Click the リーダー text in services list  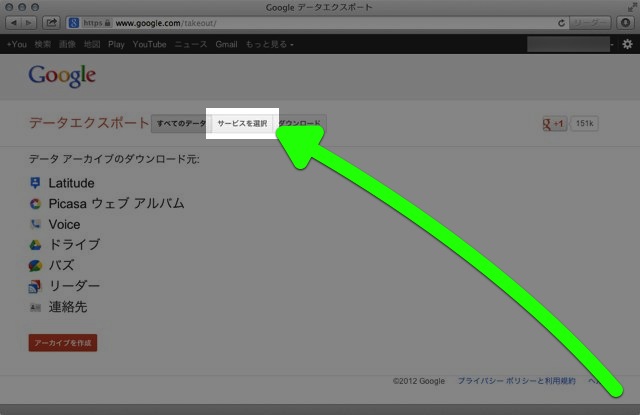pos(74,286)
